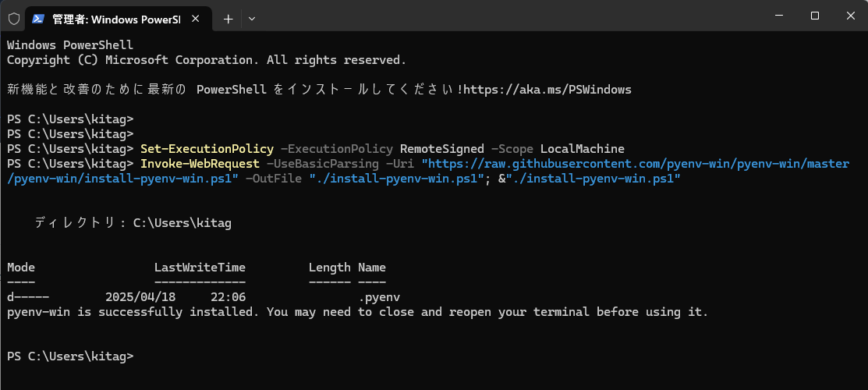868x390 pixels.
Task: Open the new-tab profile dropdown chevron
Action: click(x=252, y=19)
